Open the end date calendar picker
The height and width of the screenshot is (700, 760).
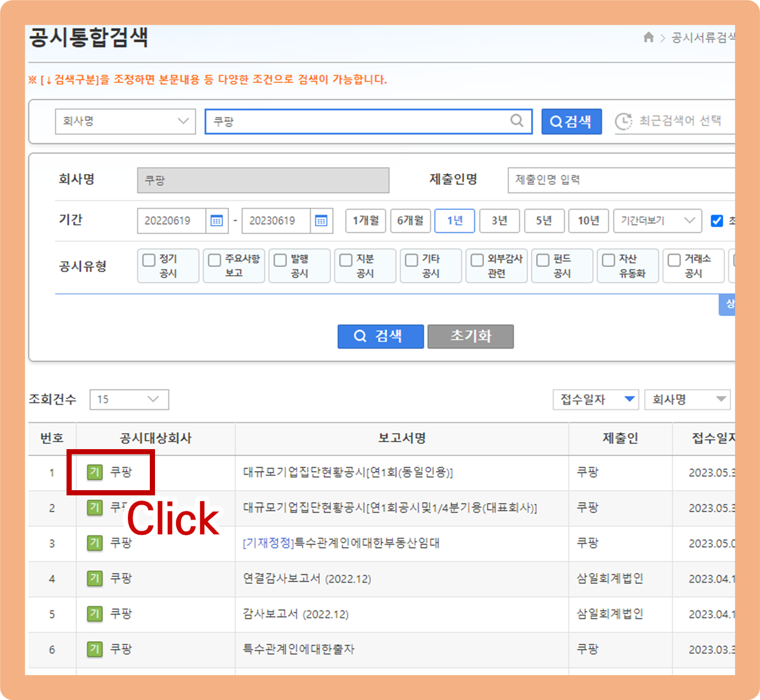tap(322, 221)
